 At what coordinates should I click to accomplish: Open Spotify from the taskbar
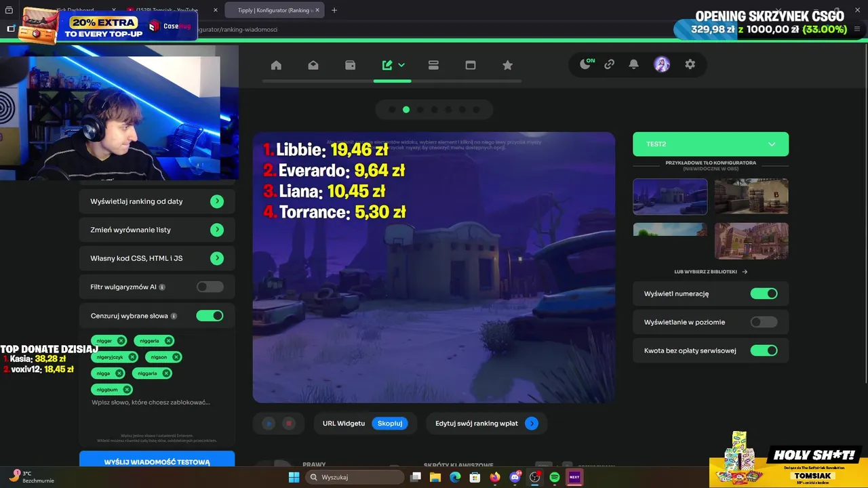[555, 477]
